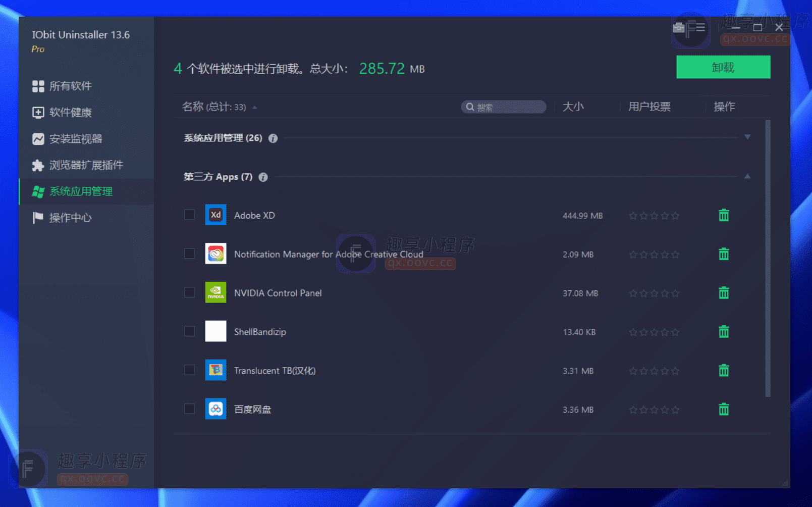
Task: Click the Adobe XD name text
Action: point(254,216)
